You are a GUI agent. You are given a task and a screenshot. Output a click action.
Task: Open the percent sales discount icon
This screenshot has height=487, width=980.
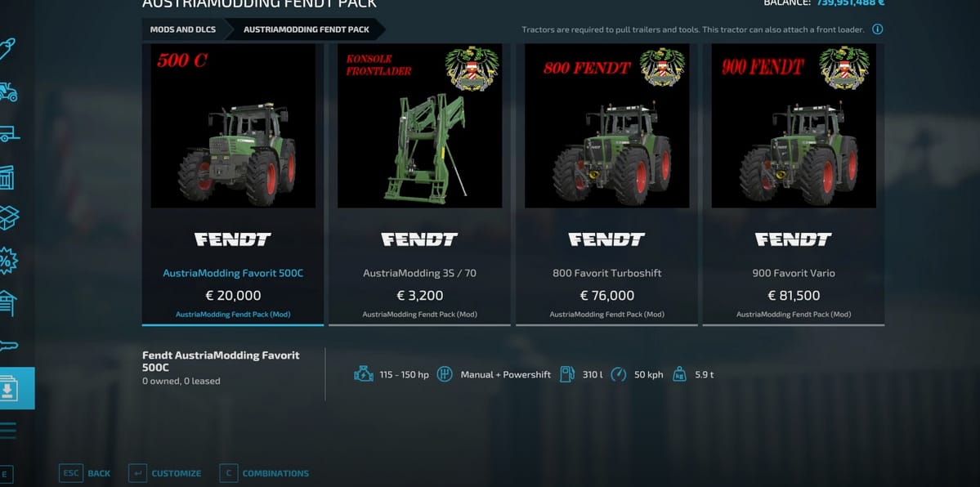[x=7, y=261]
